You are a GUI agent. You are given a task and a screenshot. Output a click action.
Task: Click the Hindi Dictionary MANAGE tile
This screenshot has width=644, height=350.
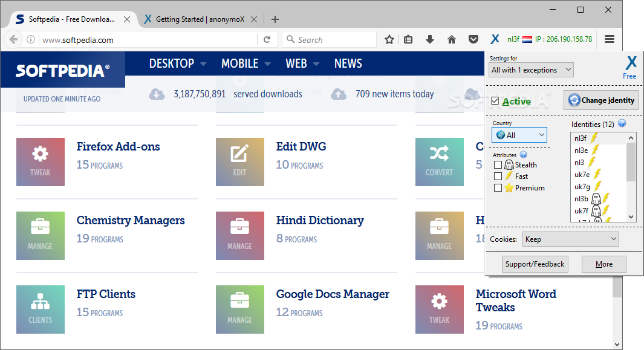(x=240, y=236)
